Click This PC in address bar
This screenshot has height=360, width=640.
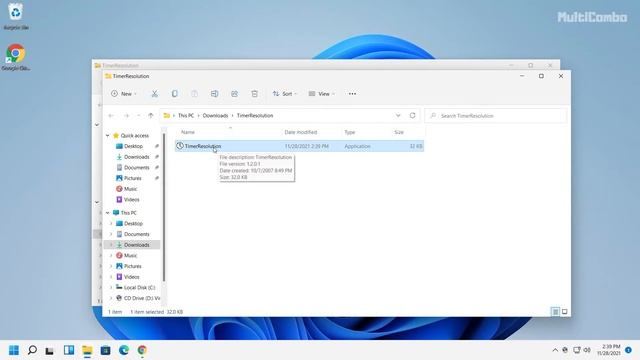[186, 116]
